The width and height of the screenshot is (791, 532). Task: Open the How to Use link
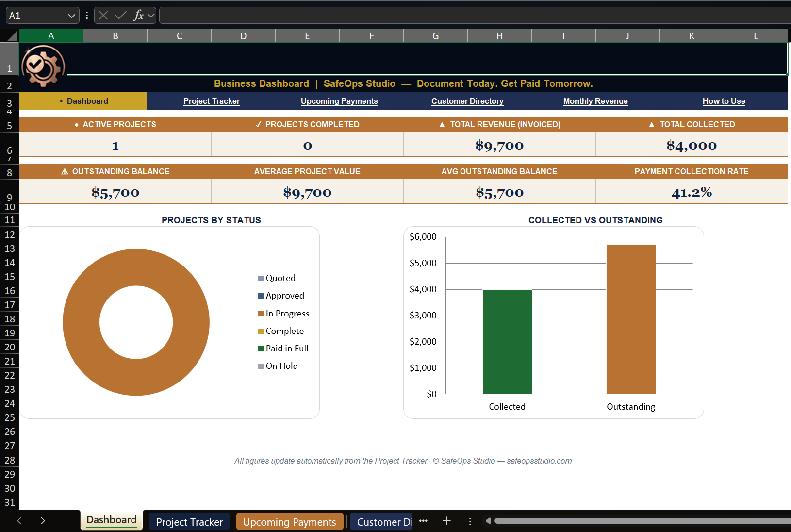724,101
